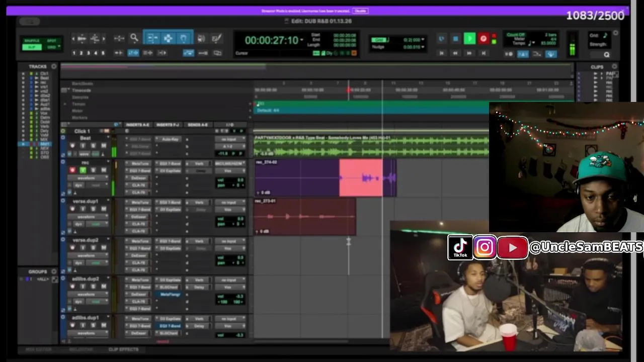Solo the Beat track
This screenshot has width=644, height=362.
pyautogui.click(x=93, y=146)
